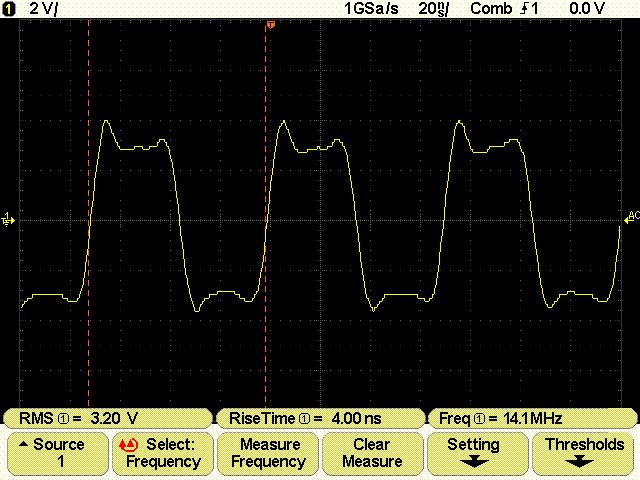Click the Comb trigger mode label
The image size is (640, 480).
pyautogui.click(x=491, y=9)
